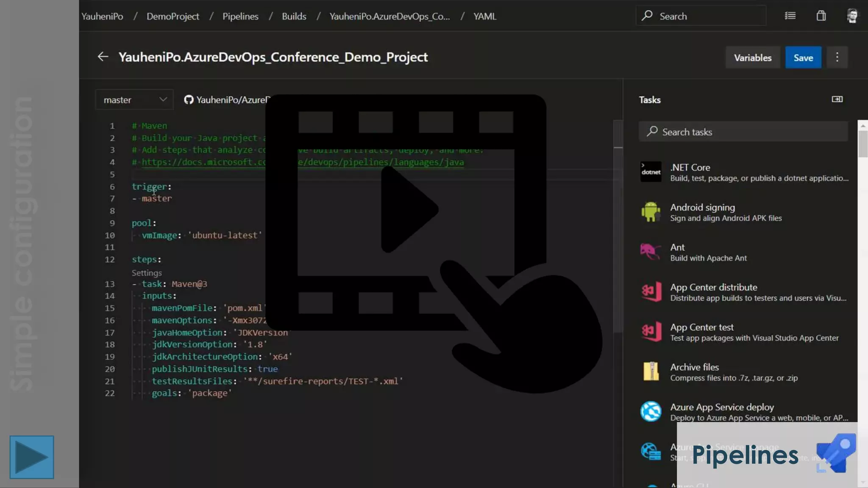The image size is (868, 488).
Task: Click the line number 22 in the gutter
Action: [110, 393]
